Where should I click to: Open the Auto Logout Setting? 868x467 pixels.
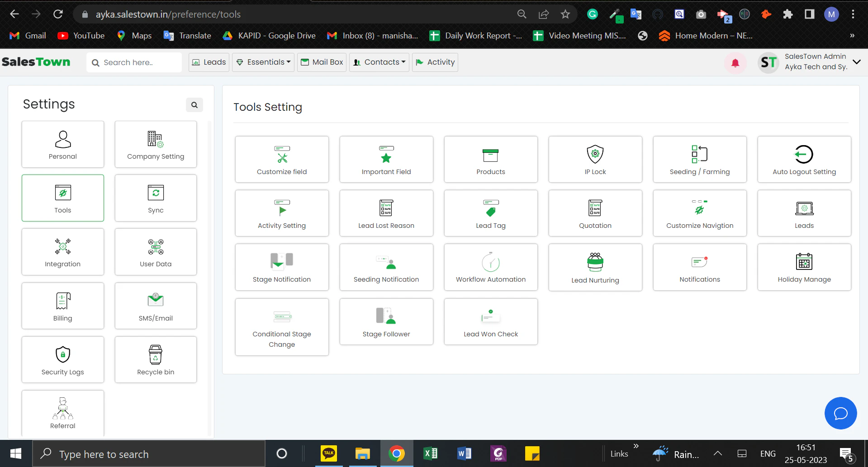click(x=803, y=159)
